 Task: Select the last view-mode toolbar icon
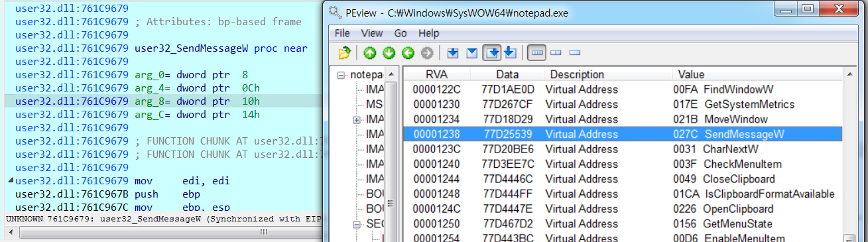pyautogui.click(x=575, y=52)
